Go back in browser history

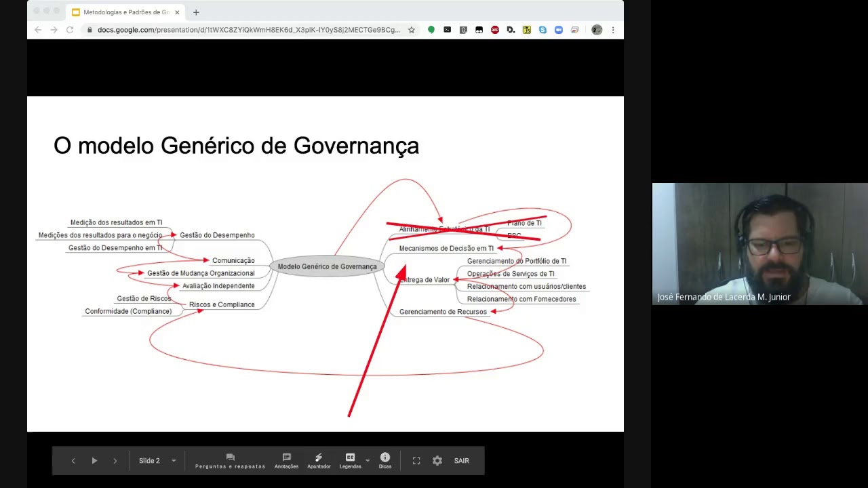point(38,30)
